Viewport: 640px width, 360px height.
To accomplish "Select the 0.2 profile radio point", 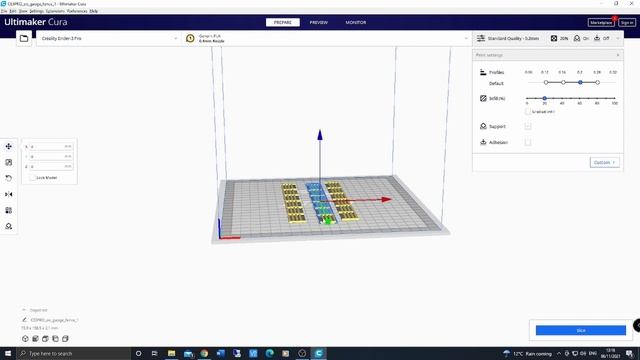I will tap(580, 82).
